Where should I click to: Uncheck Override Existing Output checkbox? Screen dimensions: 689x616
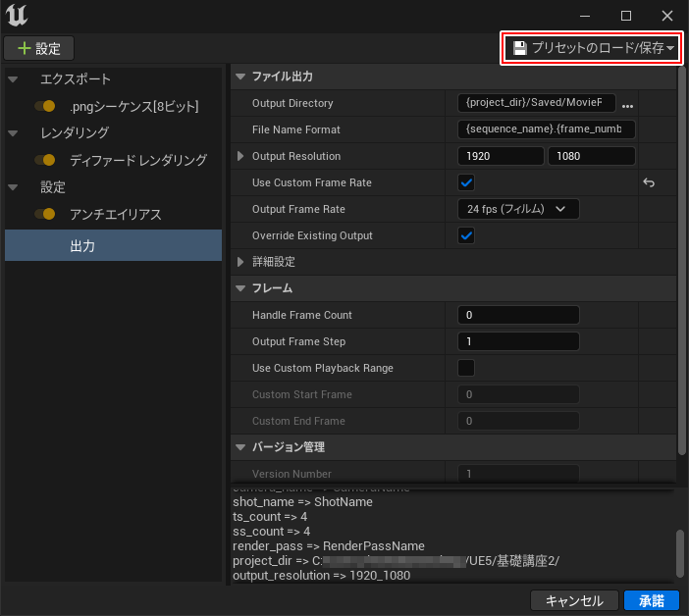coord(466,235)
